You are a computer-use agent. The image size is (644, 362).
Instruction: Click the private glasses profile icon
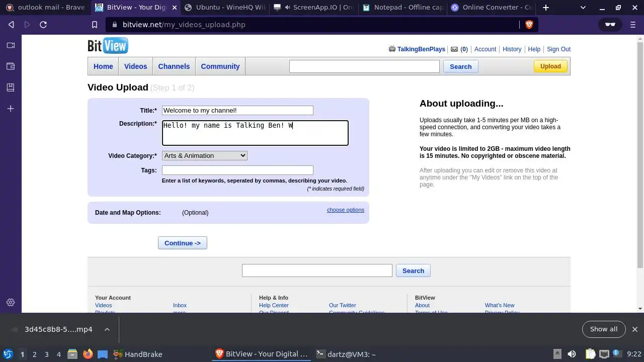coord(610,25)
